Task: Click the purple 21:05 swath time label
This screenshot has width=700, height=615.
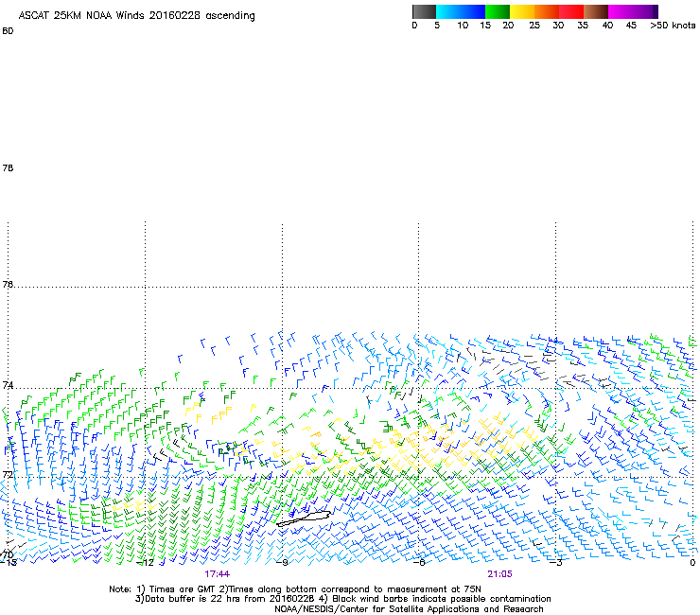Action: [500, 574]
